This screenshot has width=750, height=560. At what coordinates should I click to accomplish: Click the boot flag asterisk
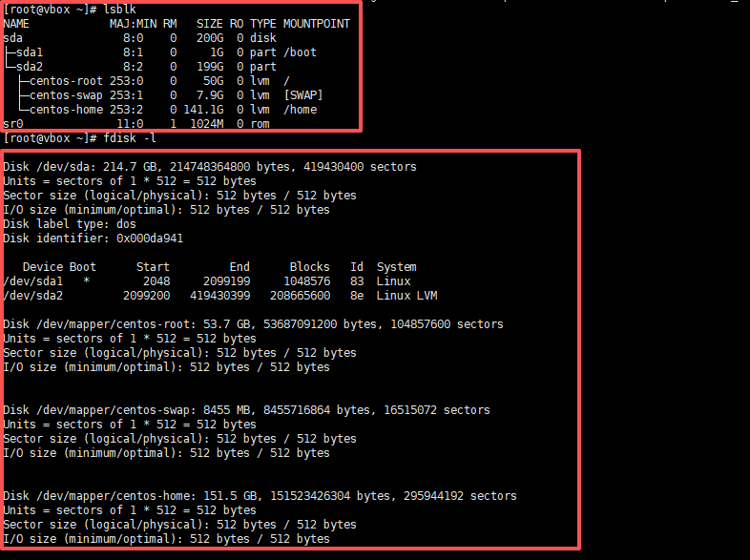coord(86,280)
